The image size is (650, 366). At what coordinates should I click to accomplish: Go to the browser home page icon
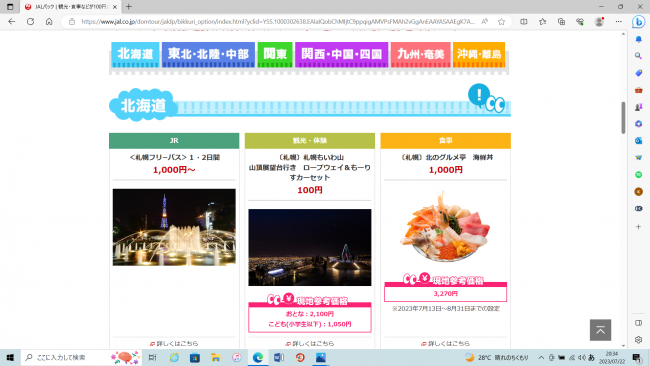(49, 22)
